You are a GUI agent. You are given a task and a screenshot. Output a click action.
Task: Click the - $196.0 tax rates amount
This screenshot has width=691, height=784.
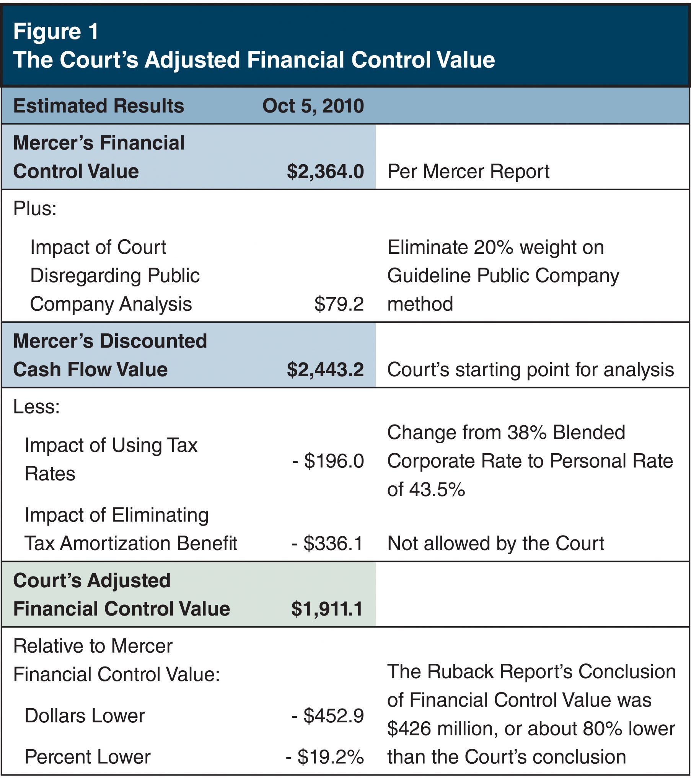328,461
